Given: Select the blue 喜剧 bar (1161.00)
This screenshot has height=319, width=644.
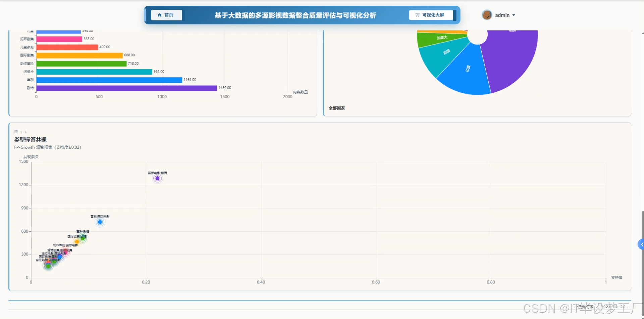Looking at the screenshot, I should (x=109, y=80).
